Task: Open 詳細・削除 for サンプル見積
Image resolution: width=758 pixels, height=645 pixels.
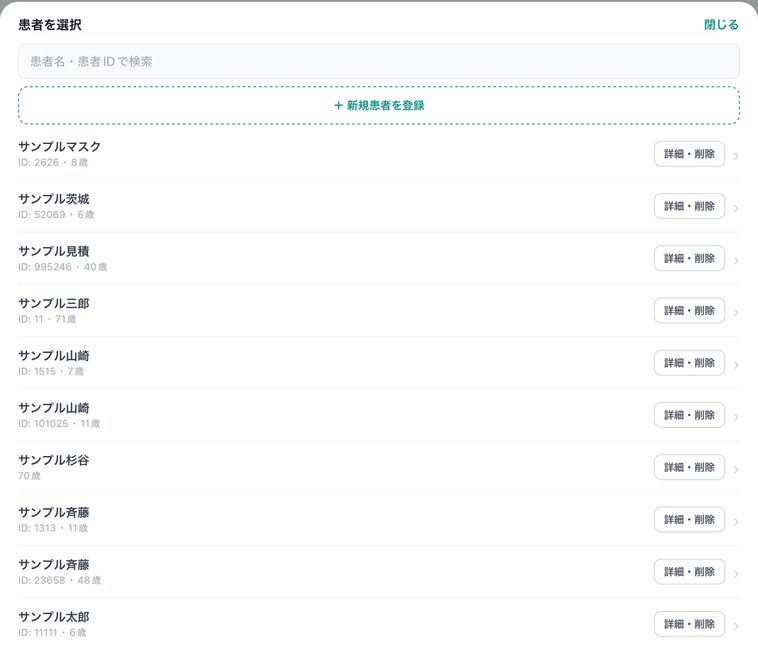Action: pos(689,258)
